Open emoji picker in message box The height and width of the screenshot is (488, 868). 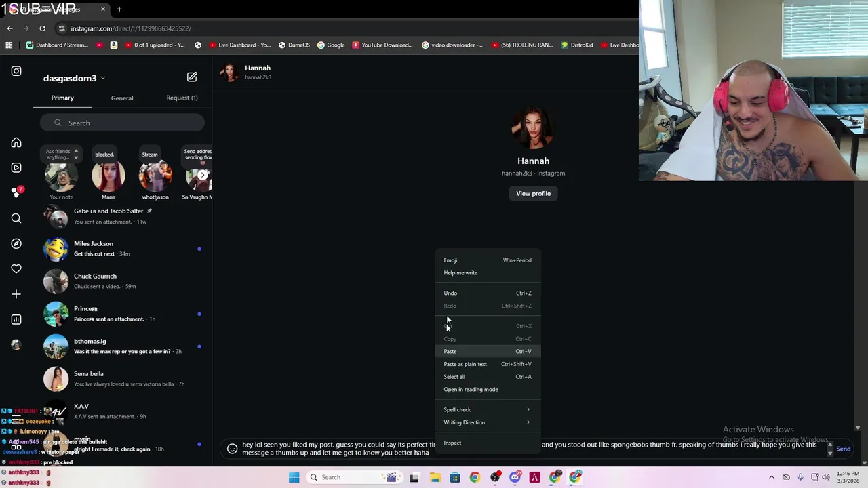[x=232, y=449]
